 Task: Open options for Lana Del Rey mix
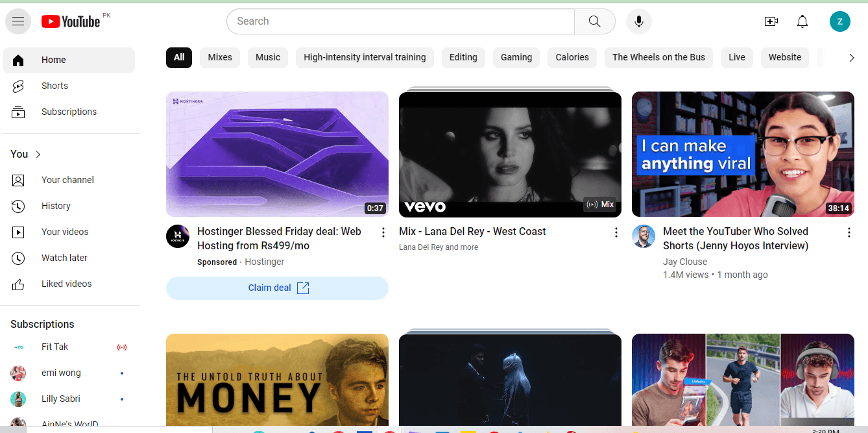coord(616,232)
